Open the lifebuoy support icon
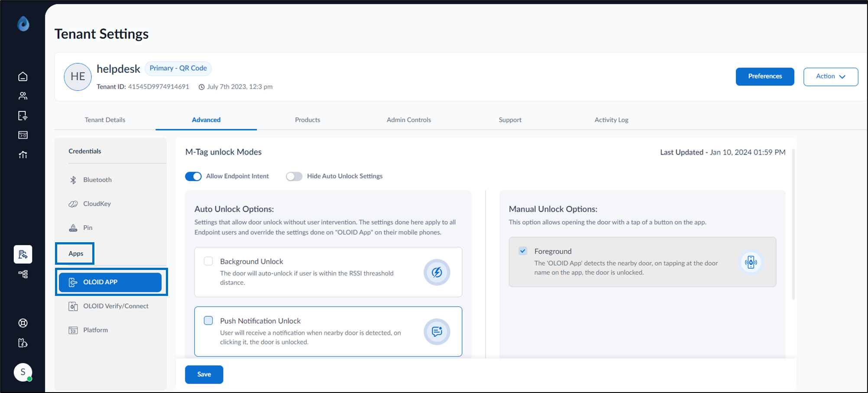Image resolution: width=868 pixels, height=393 pixels. point(23,323)
